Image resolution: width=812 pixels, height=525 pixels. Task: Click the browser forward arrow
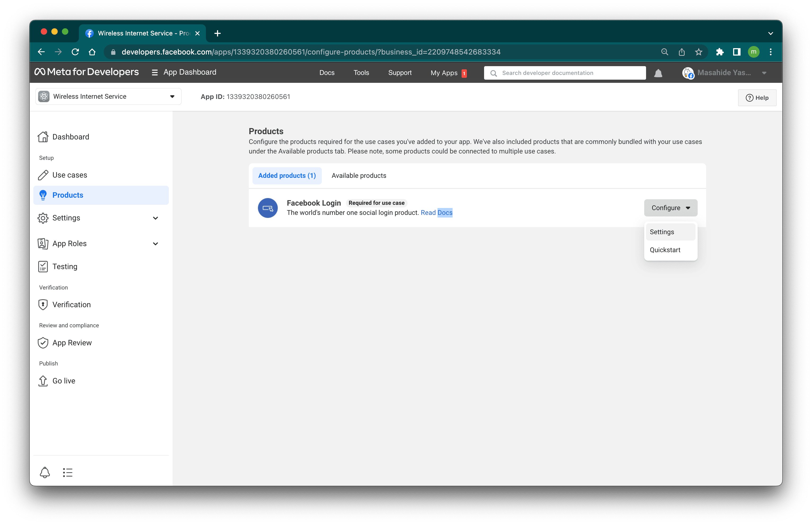tap(58, 52)
